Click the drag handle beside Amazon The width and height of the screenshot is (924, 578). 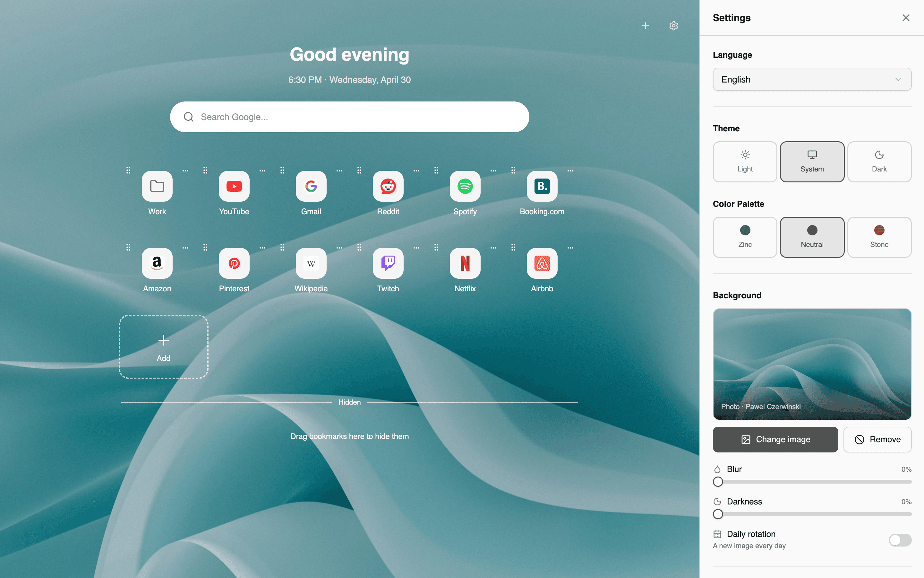click(128, 247)
